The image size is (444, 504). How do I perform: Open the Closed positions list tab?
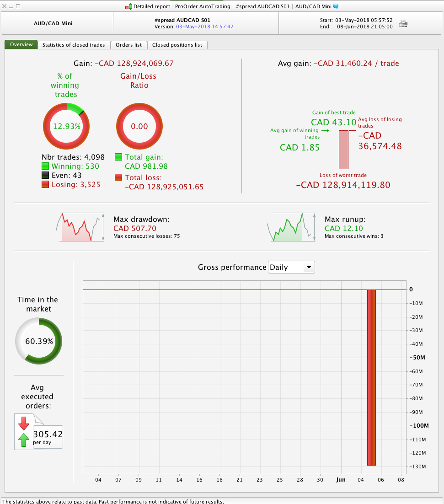177,45
